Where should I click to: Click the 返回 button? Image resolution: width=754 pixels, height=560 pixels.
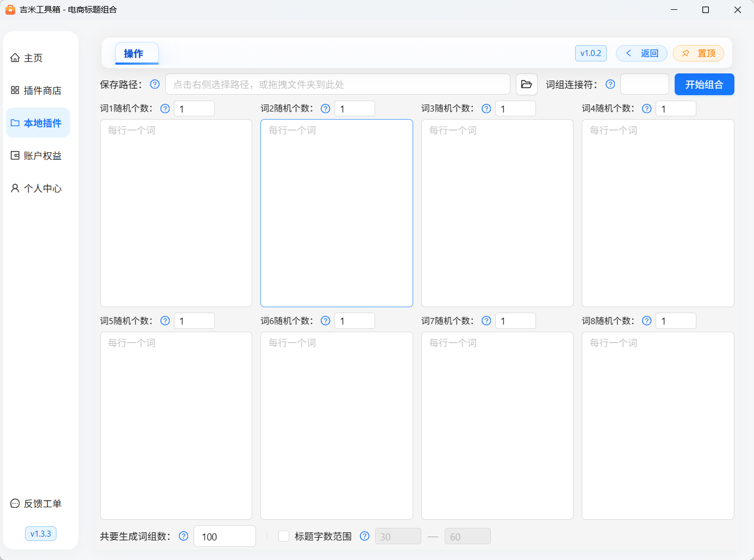[641, 53]
